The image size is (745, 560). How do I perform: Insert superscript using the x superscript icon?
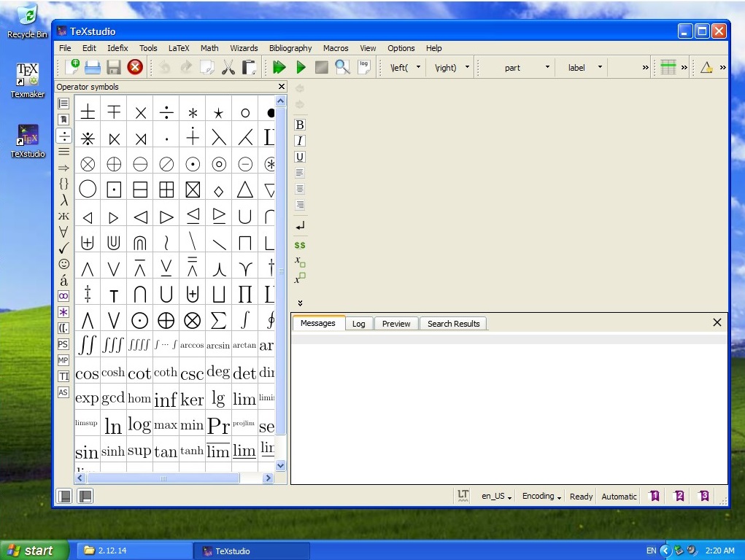[x=300, y=279]
